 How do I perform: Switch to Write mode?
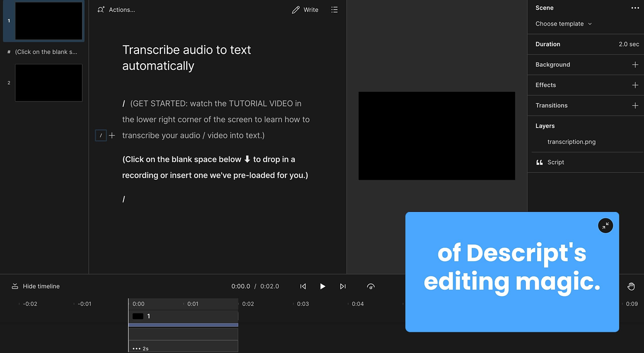tap(305, 10)
